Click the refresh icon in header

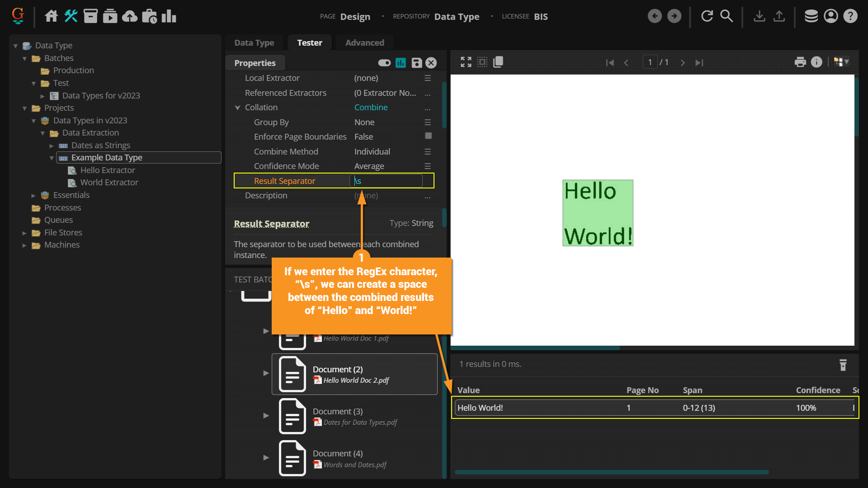point(707,16)
